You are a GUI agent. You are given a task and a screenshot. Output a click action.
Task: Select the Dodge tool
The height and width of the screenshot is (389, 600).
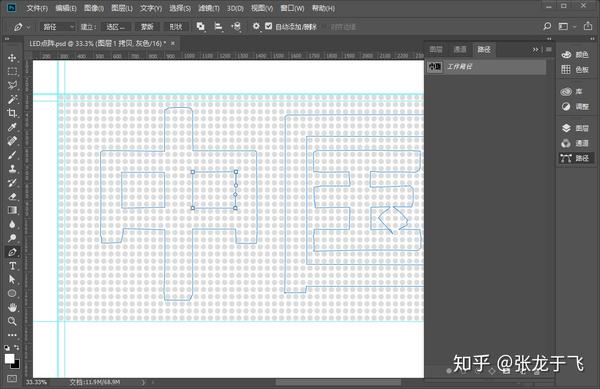point(12,238)
